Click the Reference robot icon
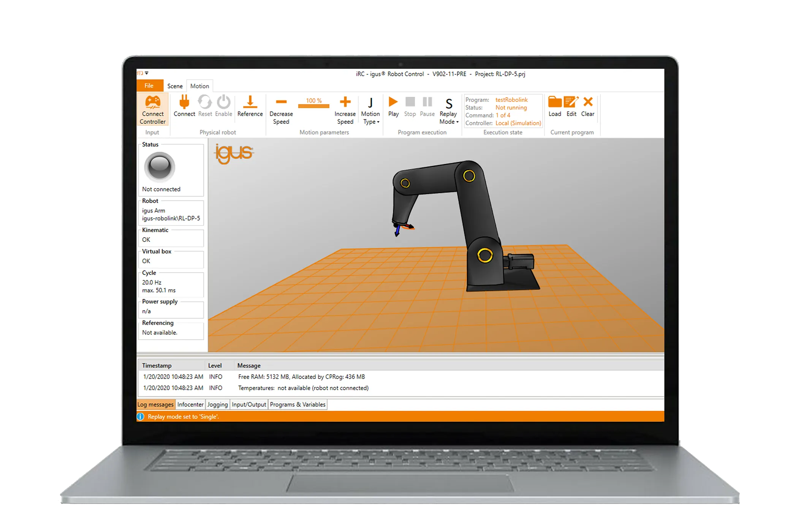812x507 pixels. tap(250, 102)
